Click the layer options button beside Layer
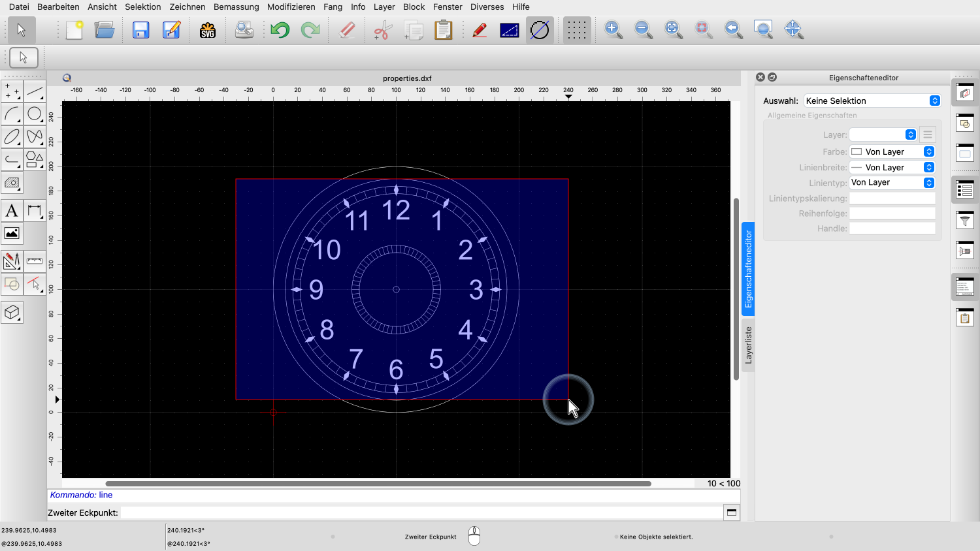The width and height of the screenshot is (980, 551). coord(927,134)
